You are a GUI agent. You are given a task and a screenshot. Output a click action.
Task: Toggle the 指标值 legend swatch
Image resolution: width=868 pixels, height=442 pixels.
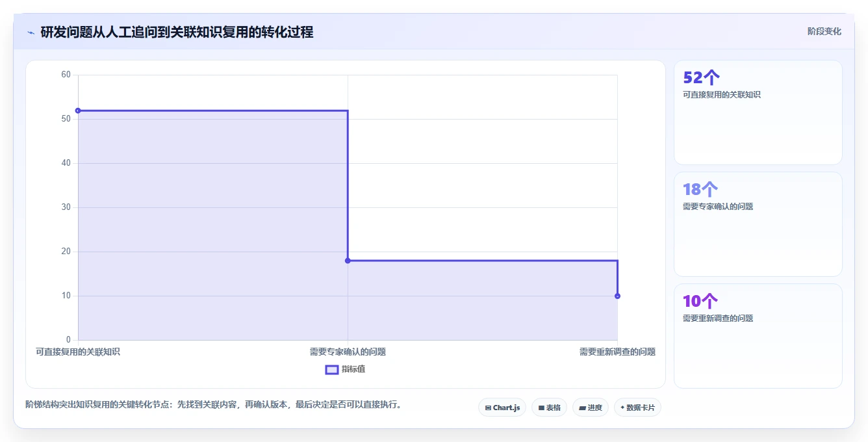point(331,369)
